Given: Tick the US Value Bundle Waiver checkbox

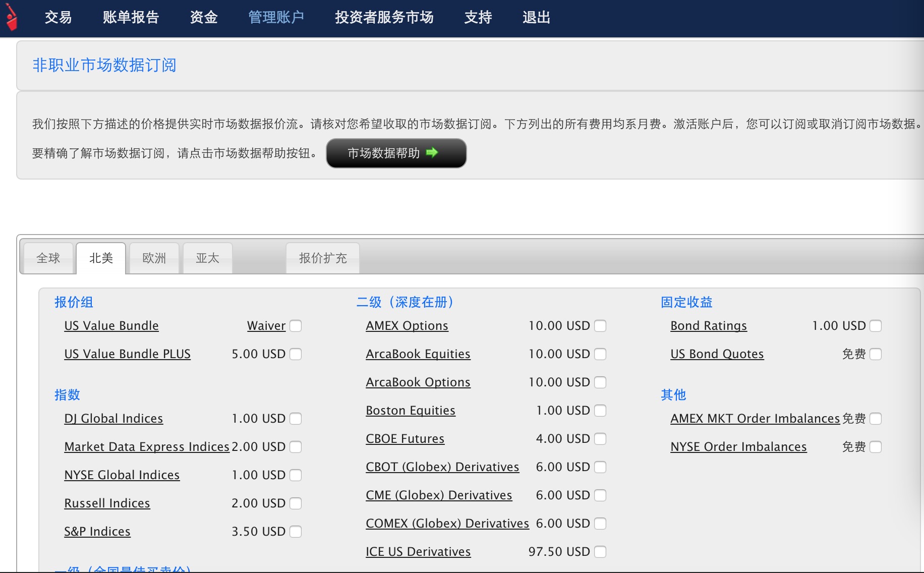Looking at the screenshot, I should tap(296, 326).
